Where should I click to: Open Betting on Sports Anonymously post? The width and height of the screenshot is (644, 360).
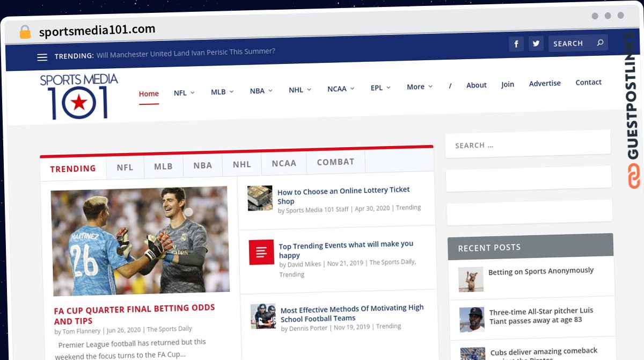(x=541, y=271)
